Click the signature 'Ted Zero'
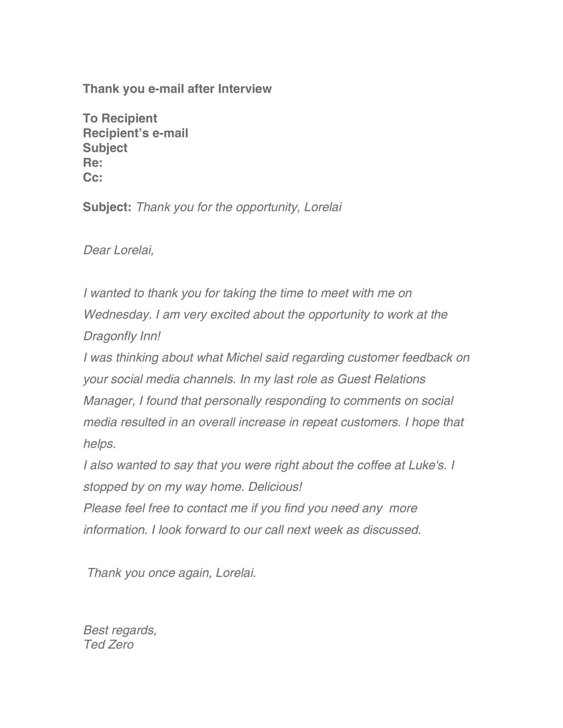The image size is (563, 728). click(x=108, y=644)
